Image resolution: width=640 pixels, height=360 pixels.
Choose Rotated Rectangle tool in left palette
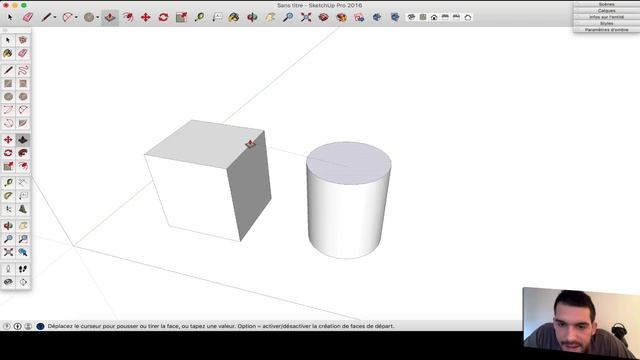[23, 84]
